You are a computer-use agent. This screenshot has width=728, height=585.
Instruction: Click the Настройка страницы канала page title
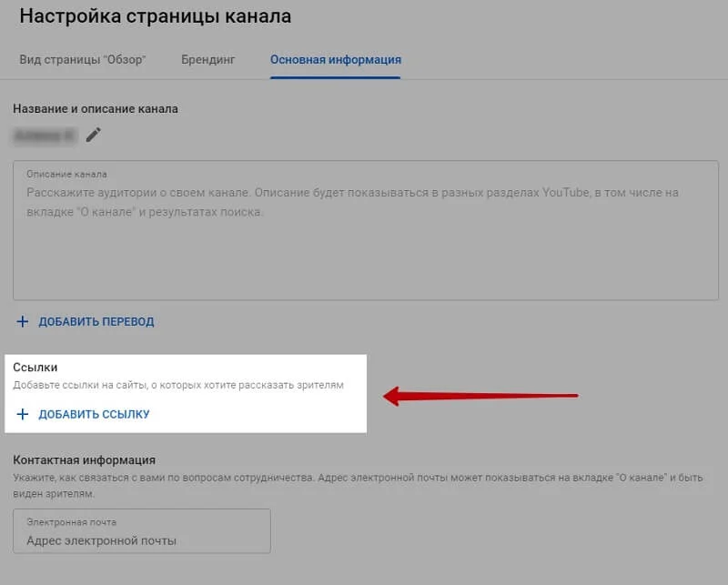click(x=156, y=16)
